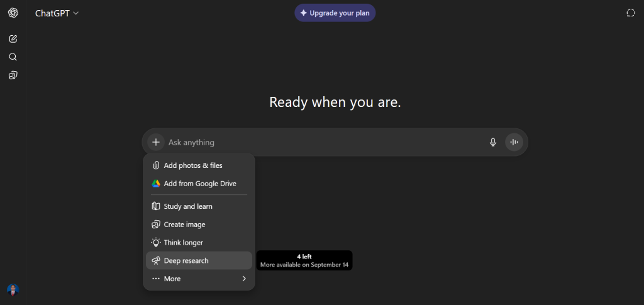
Task: Open the ChatGPT model selector dropdown
Action: [x=57, y=13]
